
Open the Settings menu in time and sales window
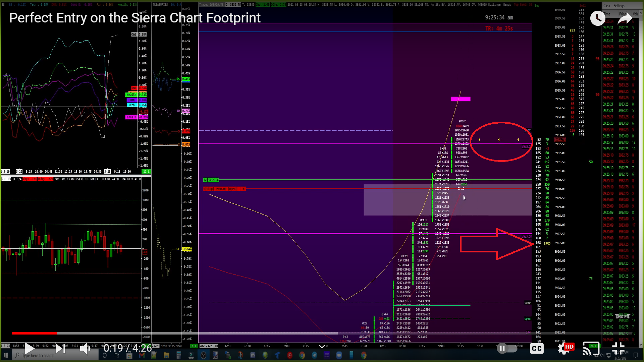[x=619, y=6]
